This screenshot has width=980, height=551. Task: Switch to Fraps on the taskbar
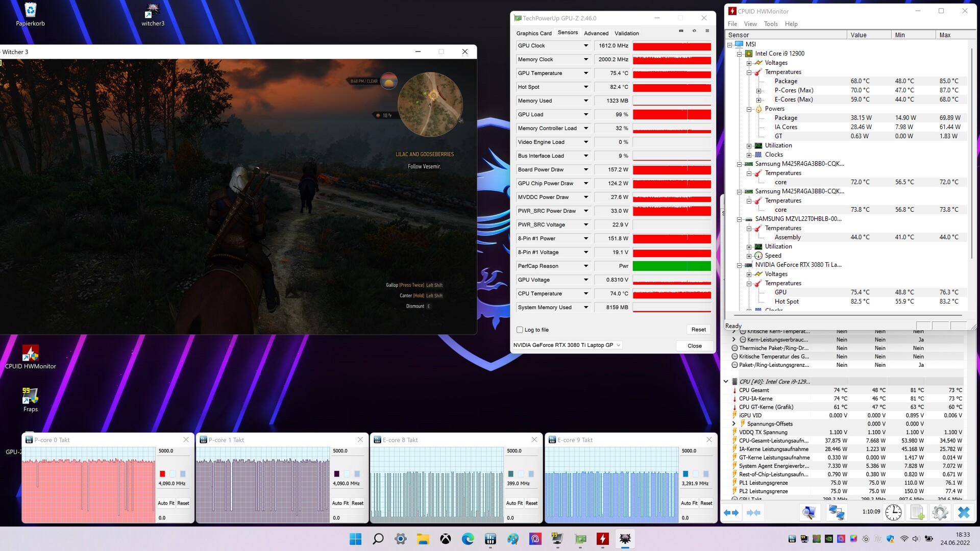pos(557,539)
